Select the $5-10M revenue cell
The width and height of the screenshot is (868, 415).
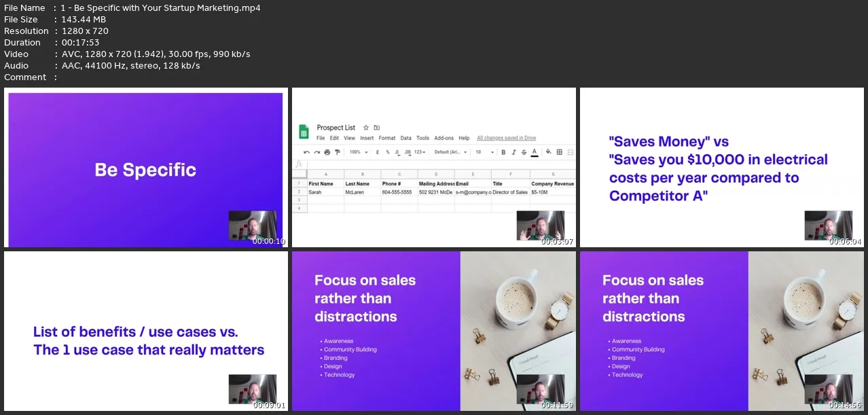(x=553, y=192)
